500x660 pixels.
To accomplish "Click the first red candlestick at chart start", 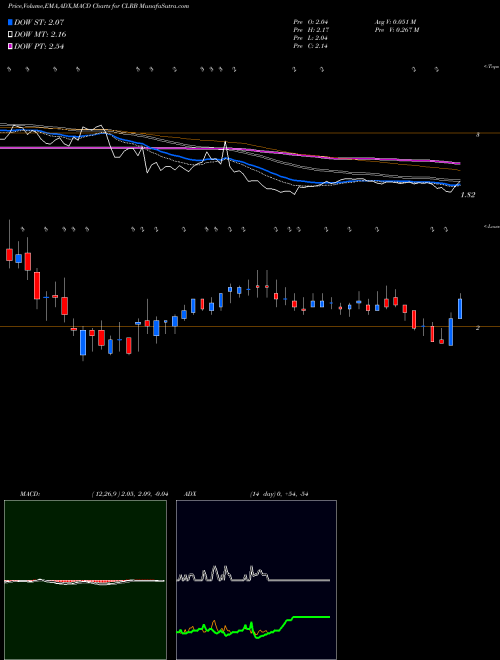I will (9, 255).
